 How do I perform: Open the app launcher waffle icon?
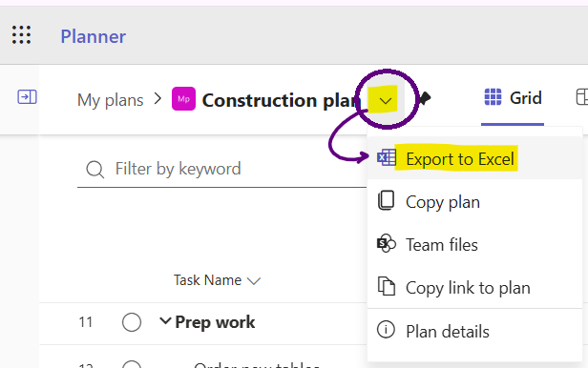21,35
